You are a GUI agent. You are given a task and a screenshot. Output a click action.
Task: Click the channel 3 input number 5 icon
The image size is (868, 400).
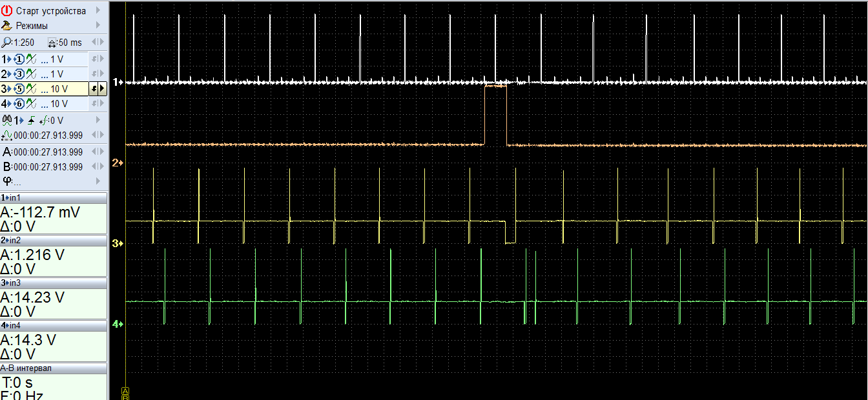pos(19,89)
